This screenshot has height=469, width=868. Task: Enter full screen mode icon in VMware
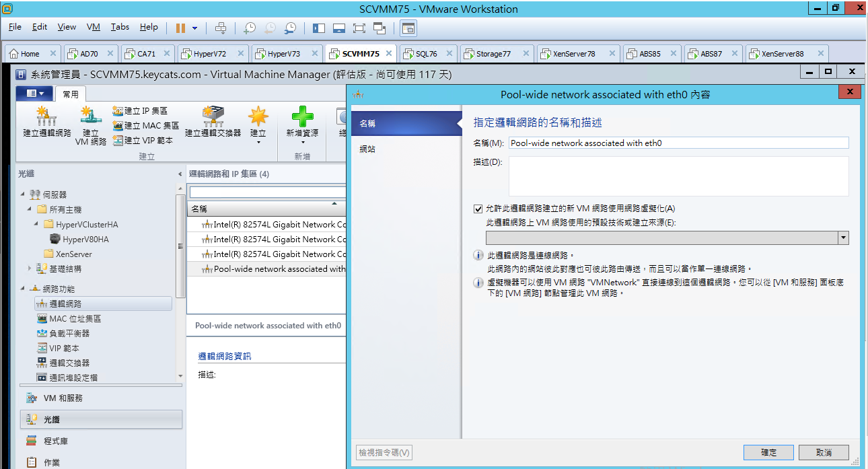(359, 28)
